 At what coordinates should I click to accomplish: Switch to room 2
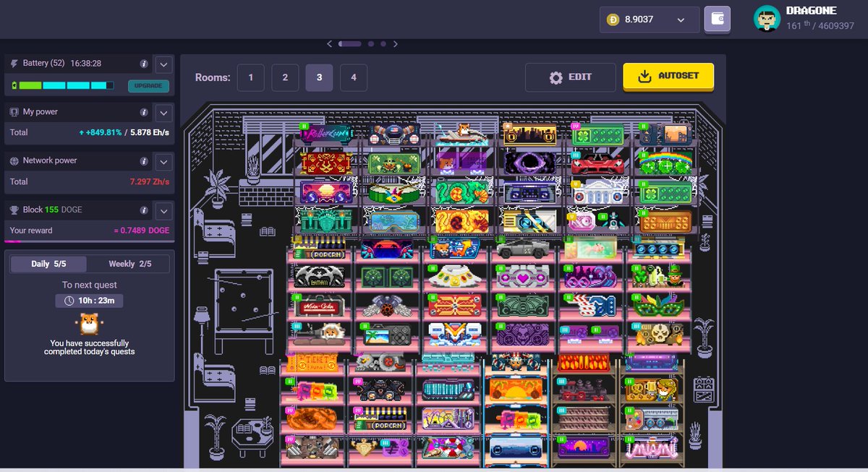click(285, 77)
